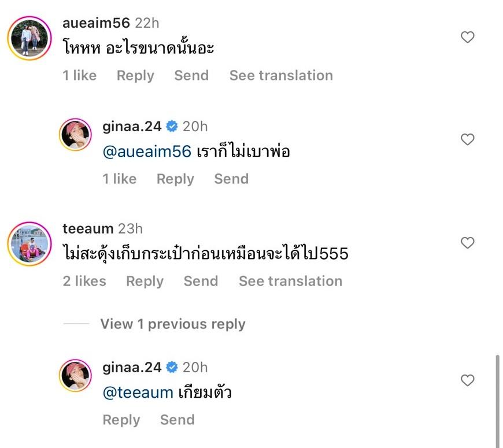Open teeaum's profile picture
This screenshot has width=503, height=448.
pos(29,243)
